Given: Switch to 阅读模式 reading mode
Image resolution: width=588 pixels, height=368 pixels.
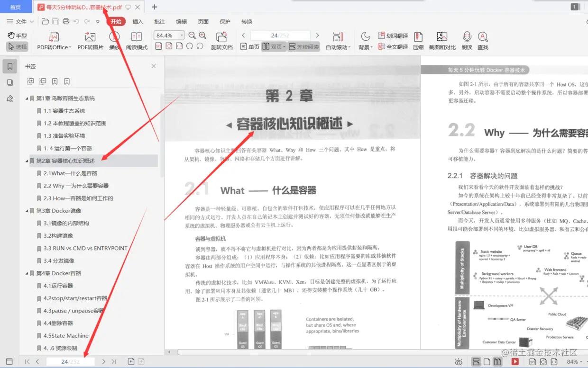Looking at the screenshot, I should (137, 41).
